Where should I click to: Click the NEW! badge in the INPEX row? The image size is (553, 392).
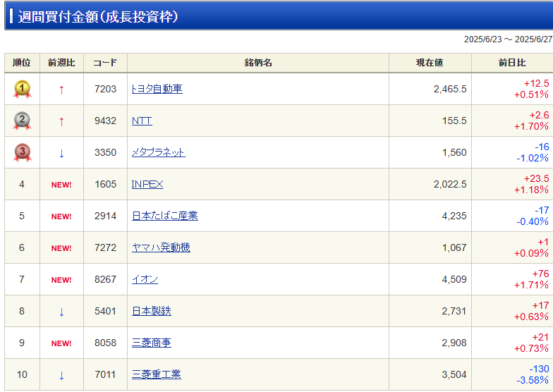[x=61, y=185]
